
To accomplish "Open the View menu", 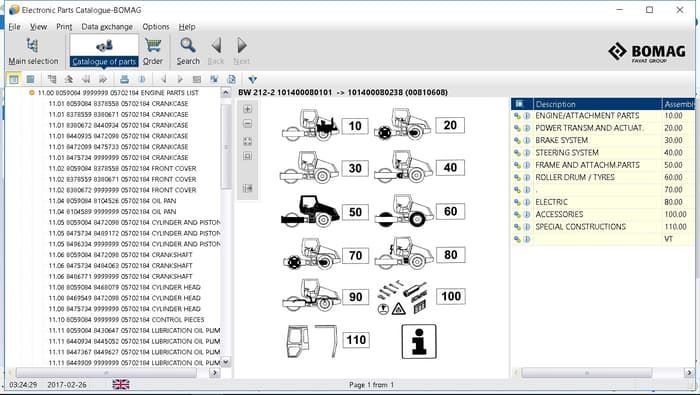I will point(38,27).
